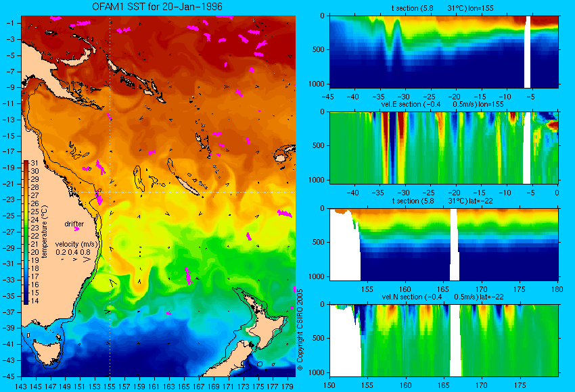Viewport: 575px width, 392px height.
Task: Click map latitude tick label -21
Action: coord(9,184)
